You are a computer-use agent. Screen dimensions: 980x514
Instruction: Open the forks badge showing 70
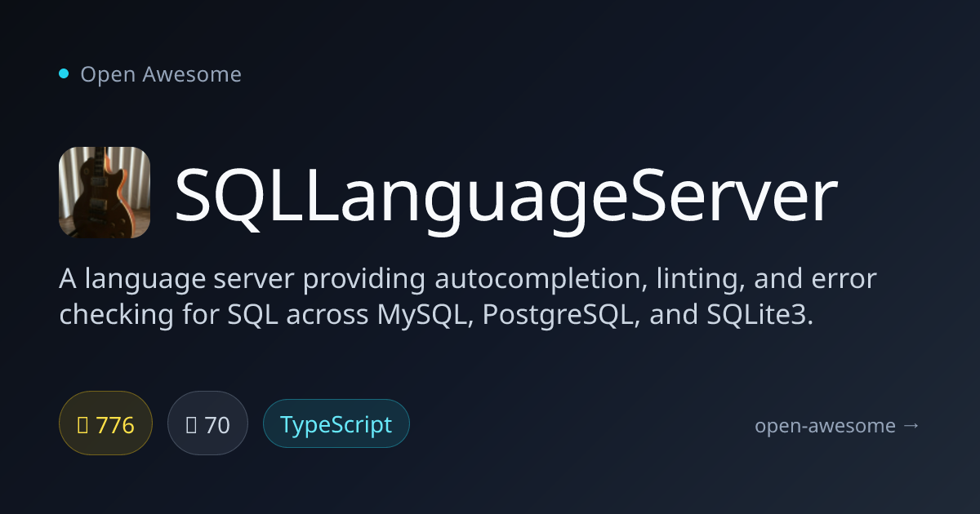point(207,423)
